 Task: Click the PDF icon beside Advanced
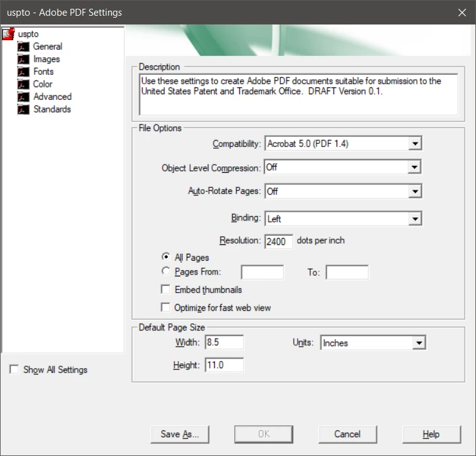(x=23, y=97)
